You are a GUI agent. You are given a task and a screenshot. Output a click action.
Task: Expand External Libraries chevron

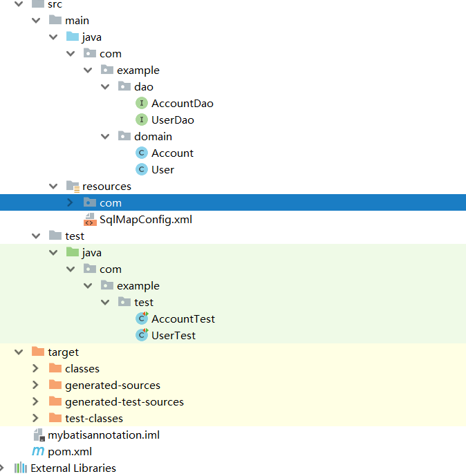2,468
